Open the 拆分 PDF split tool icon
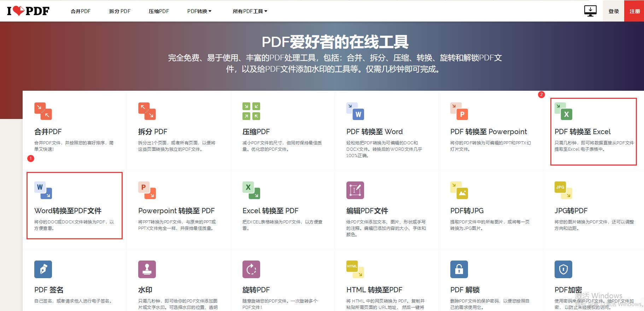This screenshot has height=311, width=644. point(147,111)
